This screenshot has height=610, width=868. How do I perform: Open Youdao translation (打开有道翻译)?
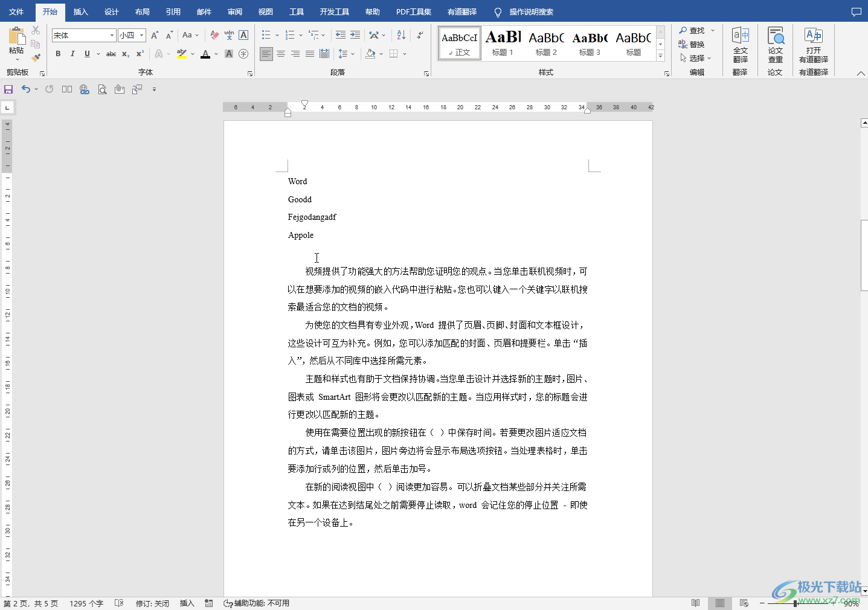click(814, 45)
